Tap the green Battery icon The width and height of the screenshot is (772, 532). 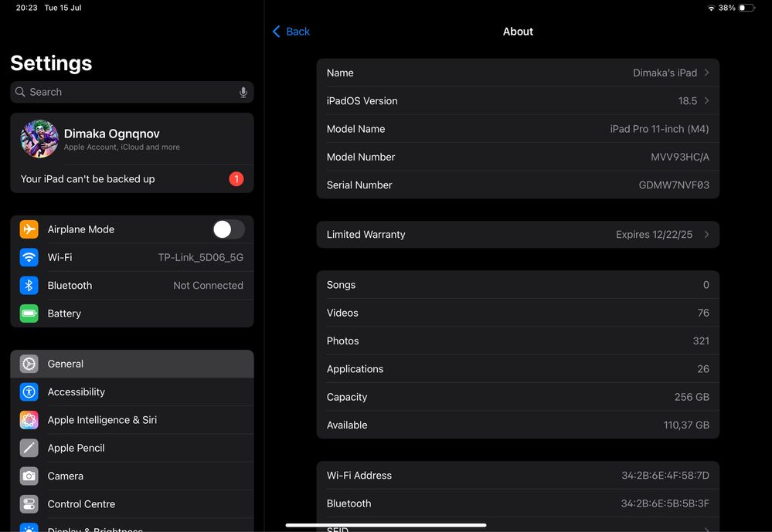(29, 313)
